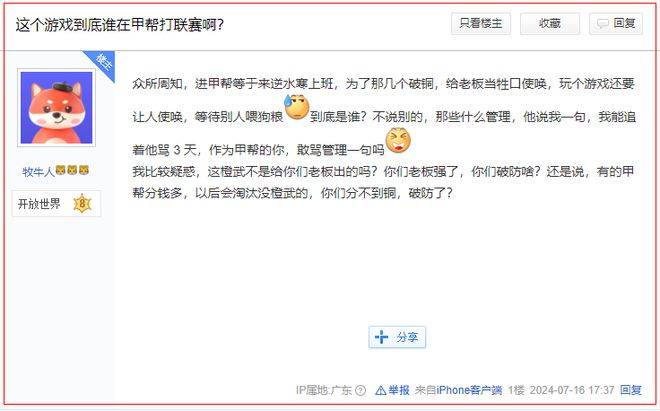Bookmark the thread with 收藏 button
This screenshot has width=660, height=411.
tap(550, 23)
